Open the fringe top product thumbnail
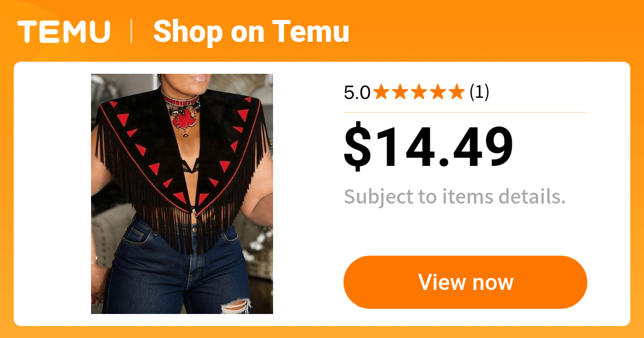 [182, 194]
